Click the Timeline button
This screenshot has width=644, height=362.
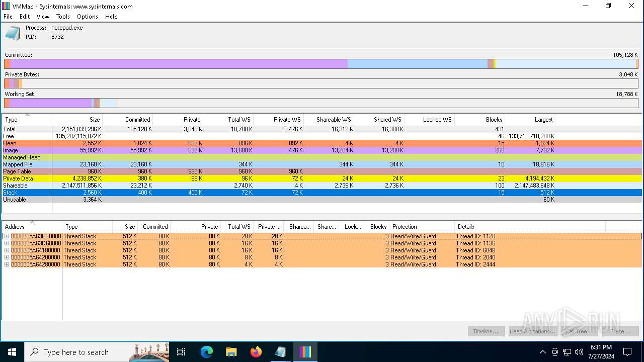coord(486,331)
